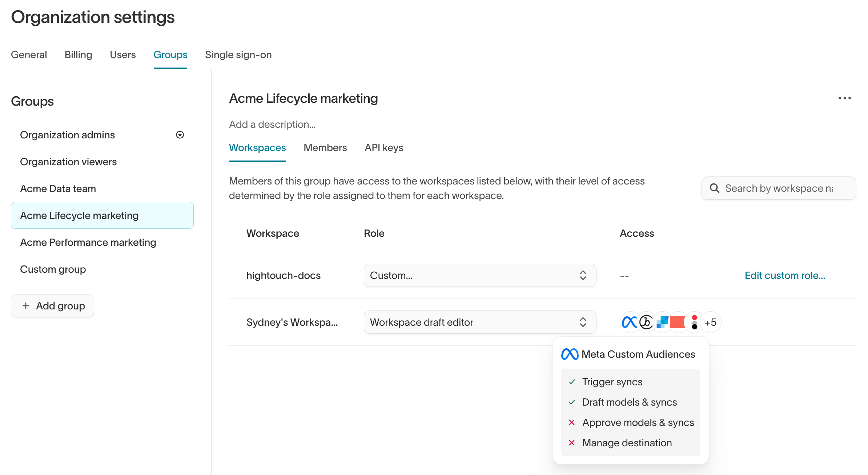The width and height of the screenshot is (868, 475).
Task: Click the red-orange square destination icon
Action: (x=678, y=322)
